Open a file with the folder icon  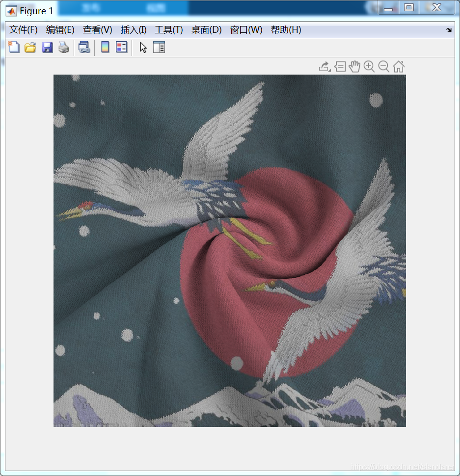click(x=30, y=48)
